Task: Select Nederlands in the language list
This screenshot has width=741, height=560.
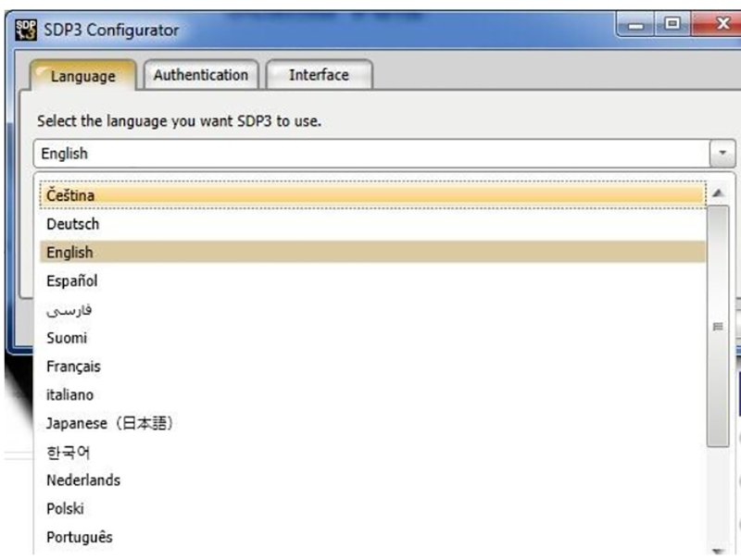Action: coord(372,480)
